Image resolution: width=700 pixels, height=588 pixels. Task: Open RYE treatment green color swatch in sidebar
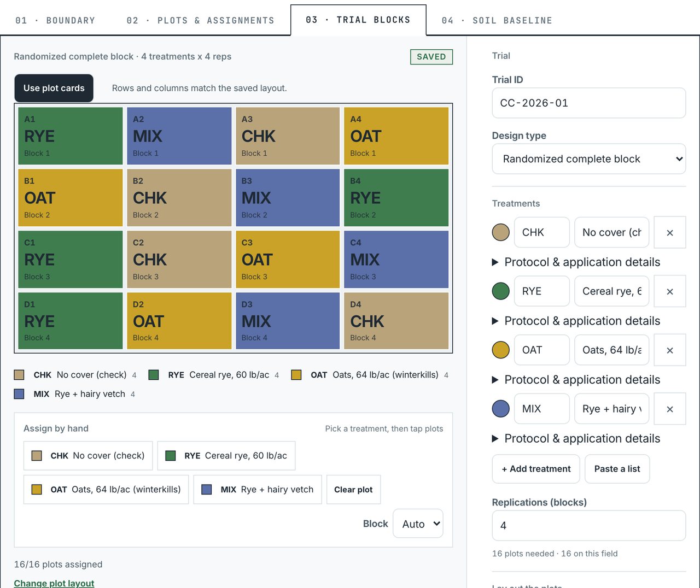501,291
